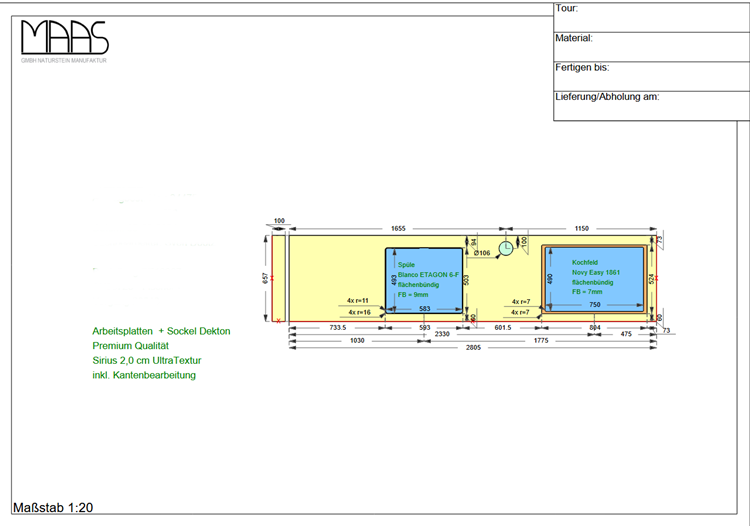Screen dimensions: 750x526
Task: Click the 'FB = 7mm' label
Action: click(x=587, y=292)
